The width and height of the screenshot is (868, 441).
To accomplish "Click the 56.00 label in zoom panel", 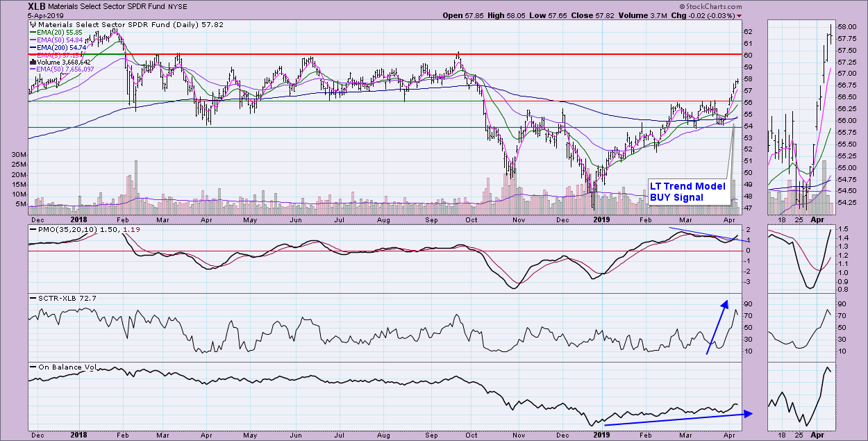I will 846,120.
